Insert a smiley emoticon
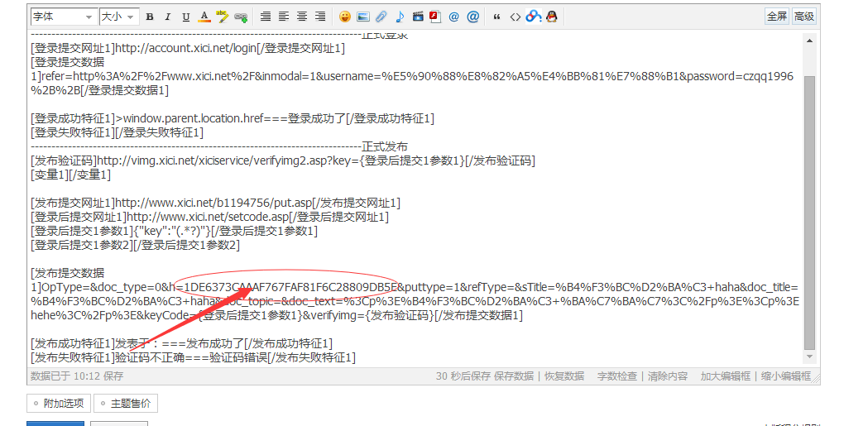This screenshot has height=426, width=868. point(345,17)
